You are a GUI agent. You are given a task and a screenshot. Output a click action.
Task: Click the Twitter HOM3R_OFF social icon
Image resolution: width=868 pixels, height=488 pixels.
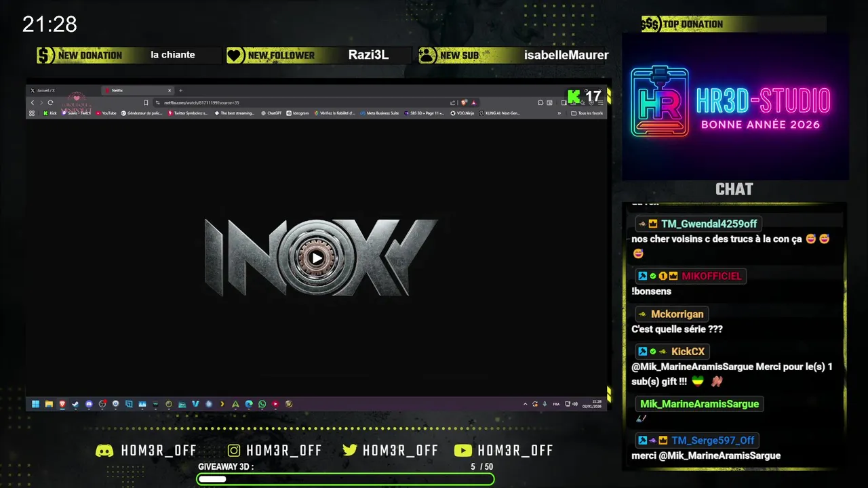(350, 451)
